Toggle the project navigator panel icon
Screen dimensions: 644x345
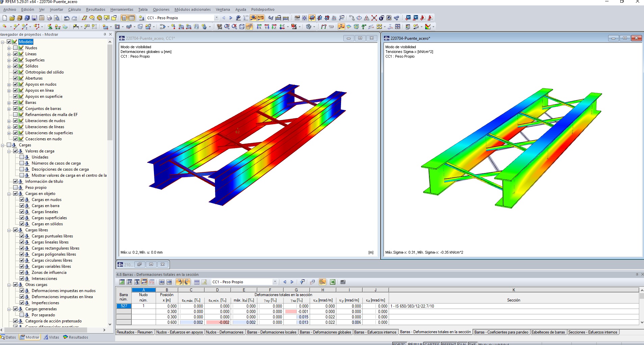coord(124,18)
